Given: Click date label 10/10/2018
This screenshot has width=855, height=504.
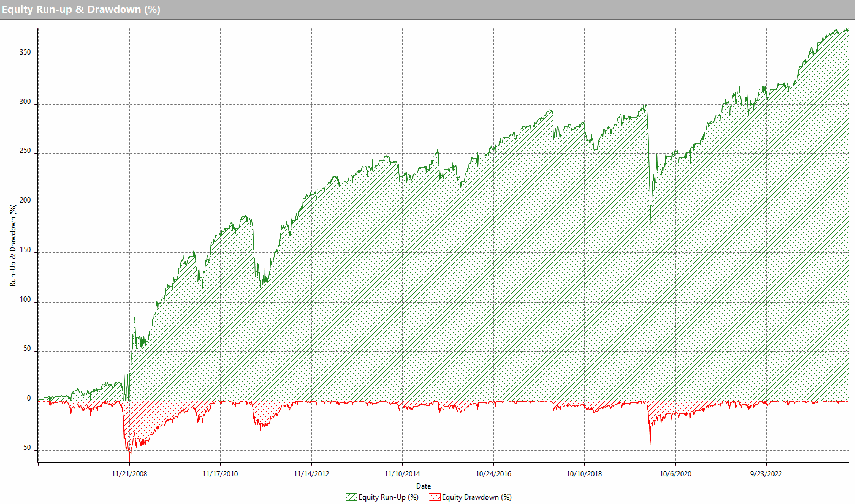Looking at the screenshot, I should pos(584,473).
